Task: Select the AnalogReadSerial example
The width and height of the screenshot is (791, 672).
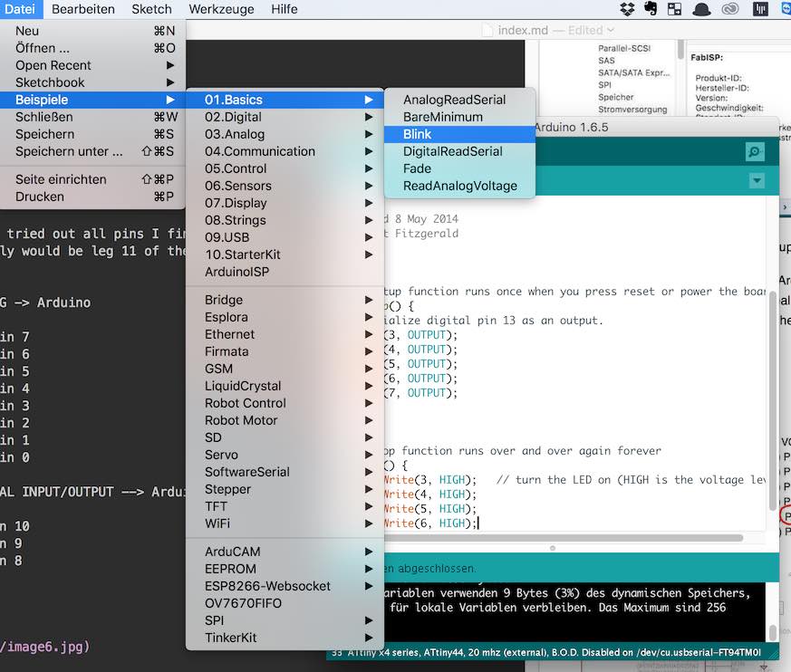Action: tap(459, 100)
